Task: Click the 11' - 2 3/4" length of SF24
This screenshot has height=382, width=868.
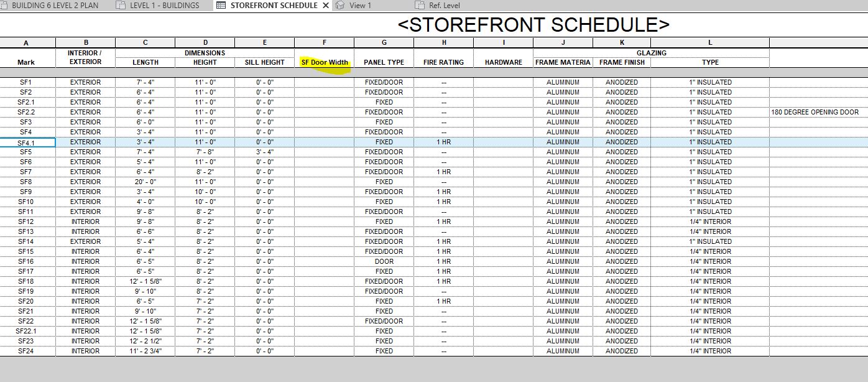Action: click(x=145, y=351)
